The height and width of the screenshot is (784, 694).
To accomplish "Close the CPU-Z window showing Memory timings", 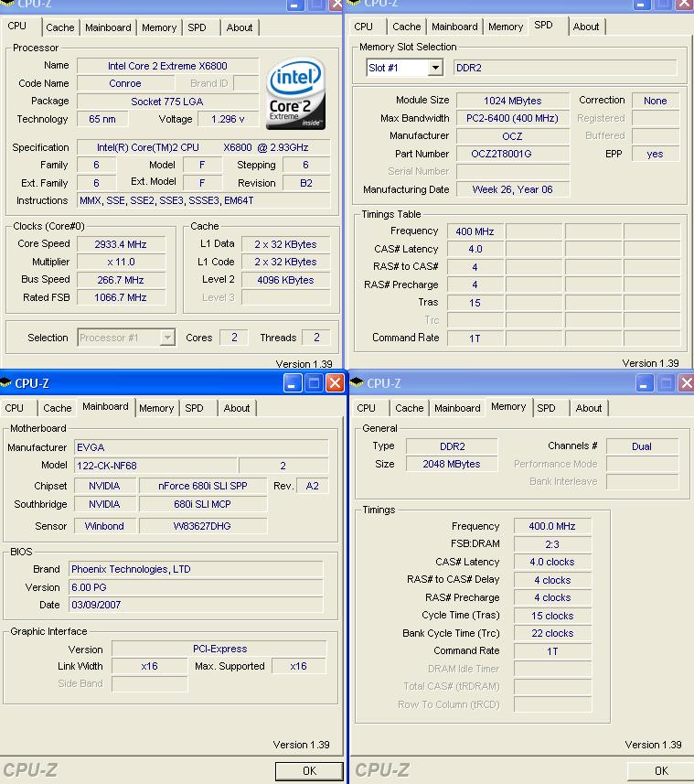I will point(686,383).
